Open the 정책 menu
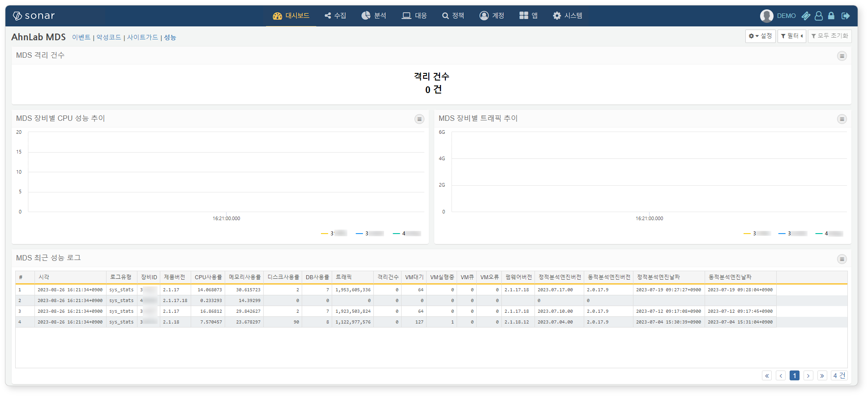The image size is (868, 396). coord(453,16)
